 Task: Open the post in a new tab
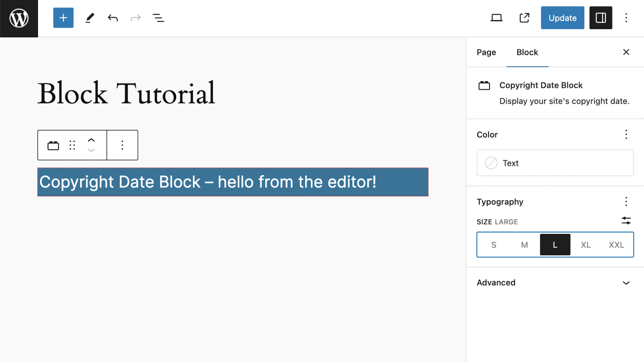(x=524, y=18)
